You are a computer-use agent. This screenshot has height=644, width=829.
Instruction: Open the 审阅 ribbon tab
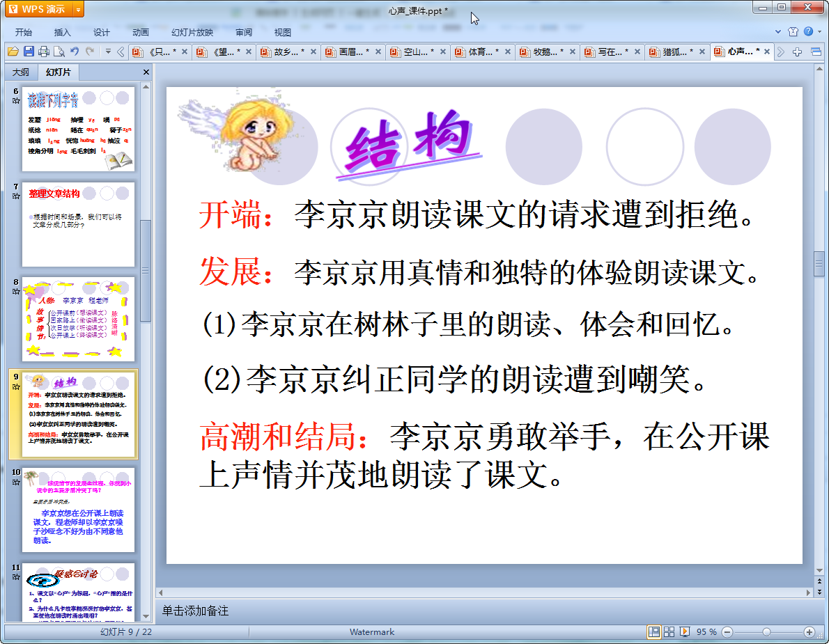coord(244,32)
